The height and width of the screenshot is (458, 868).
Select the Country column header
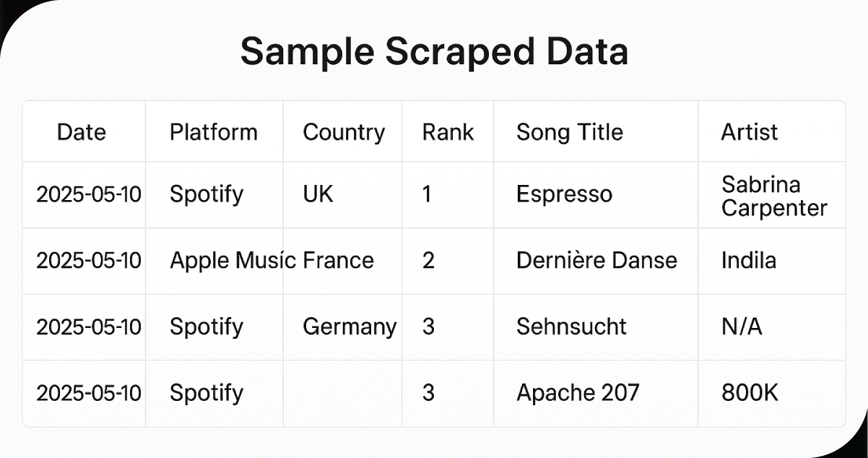click(344, 132)
